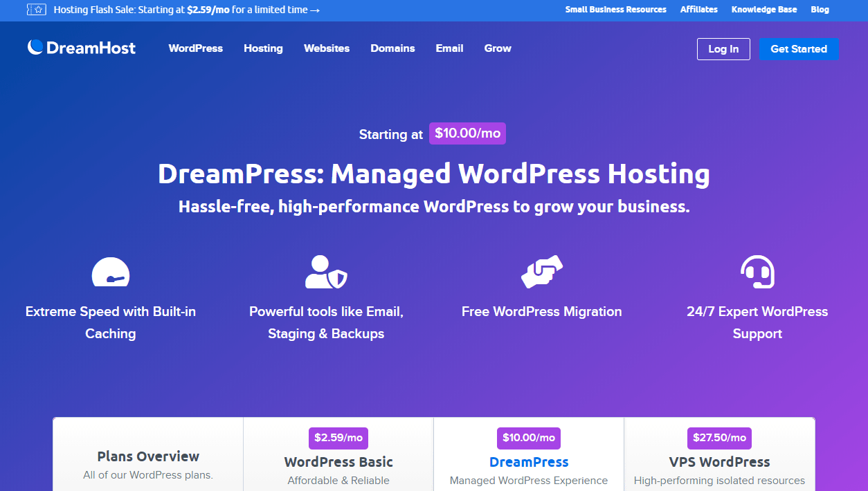Select the Plans Overview tab
Image resolution: width=868 pixels, height=491 pixels.
click(x=148, y=454)
